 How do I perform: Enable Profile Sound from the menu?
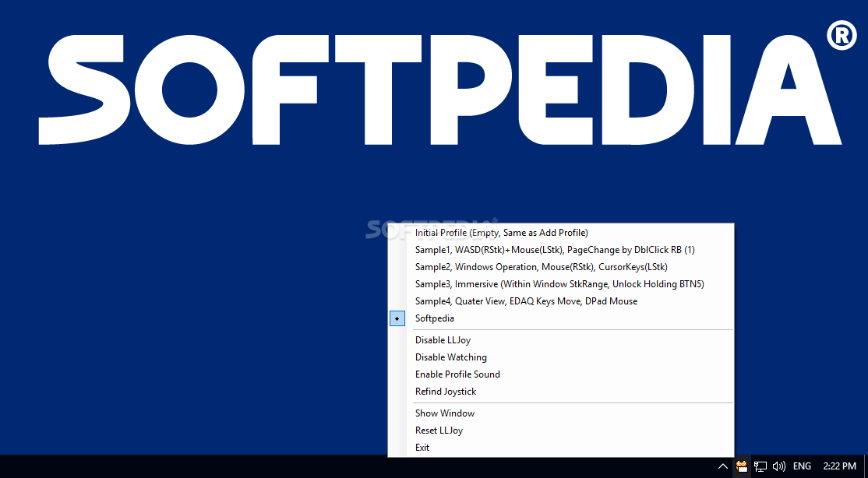(x=561, y=374)
